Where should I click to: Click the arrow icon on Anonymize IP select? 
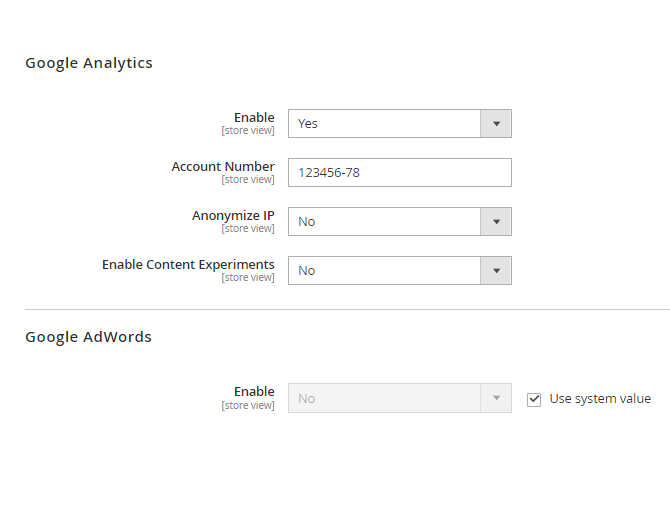point(496,221)
